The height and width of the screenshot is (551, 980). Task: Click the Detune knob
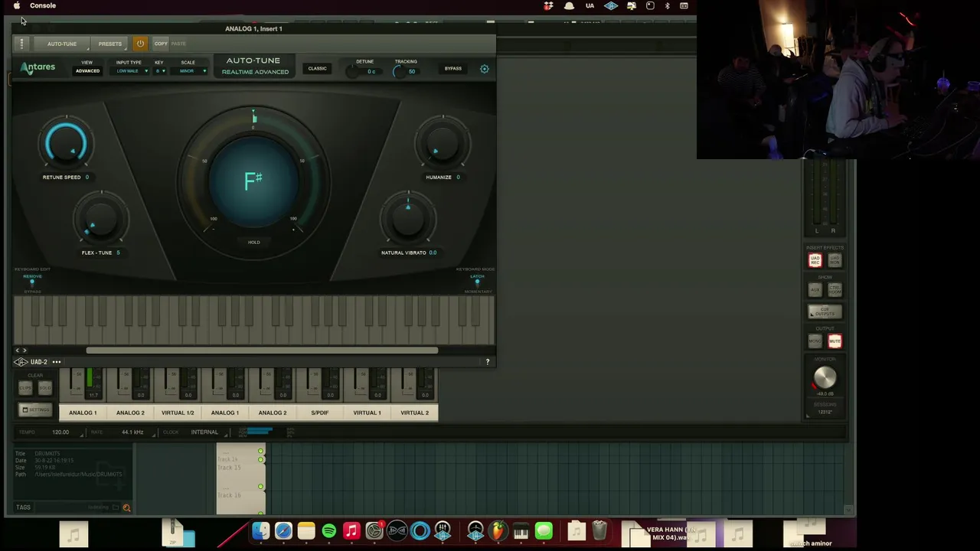(353, 72)
